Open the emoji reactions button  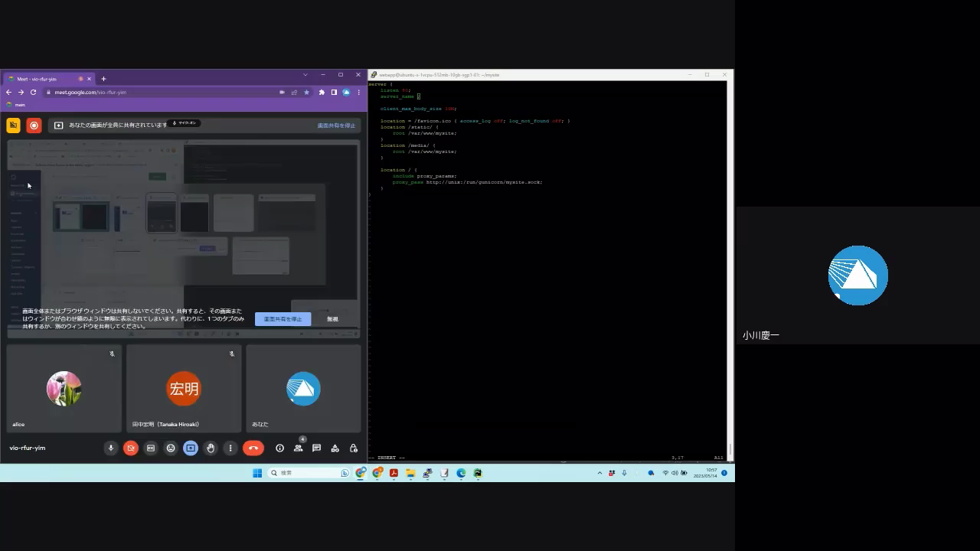171,448
